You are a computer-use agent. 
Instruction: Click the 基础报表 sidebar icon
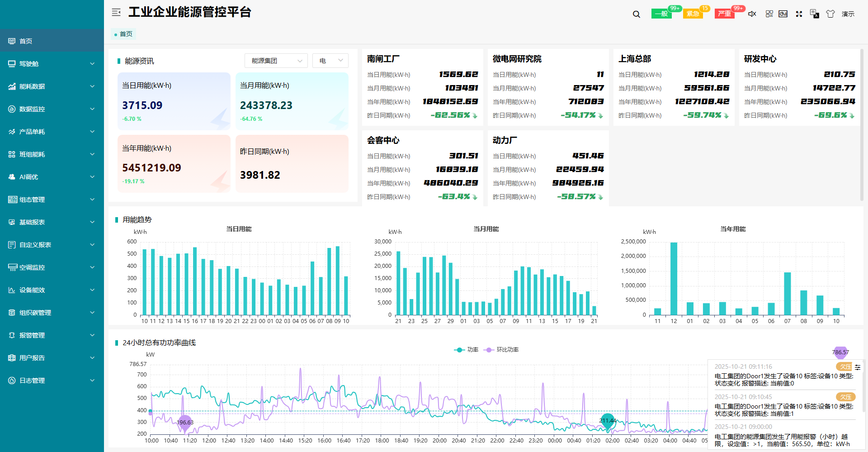pyautogui.click(x=12, y=222)
